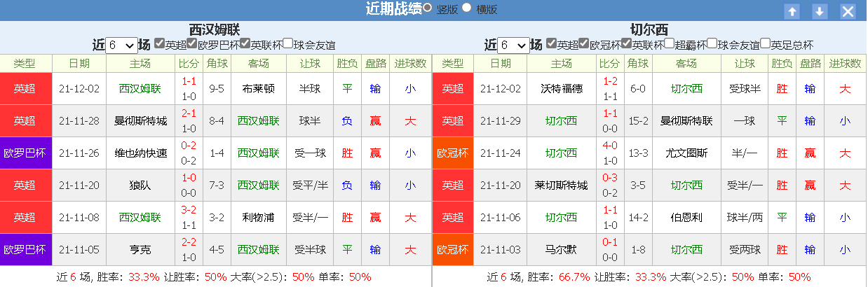Click the down arrow icon in header

[820, 11]
